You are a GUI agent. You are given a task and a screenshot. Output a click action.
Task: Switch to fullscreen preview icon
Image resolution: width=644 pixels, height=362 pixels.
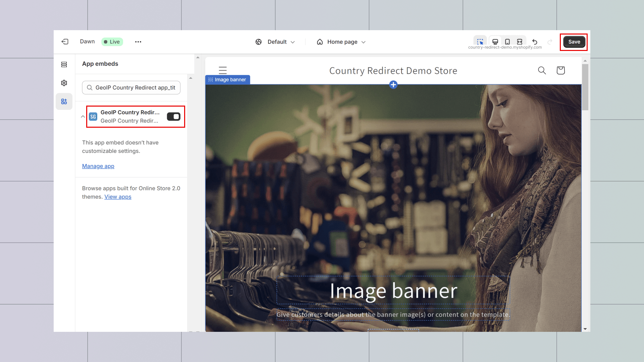(x=520, y=42)
